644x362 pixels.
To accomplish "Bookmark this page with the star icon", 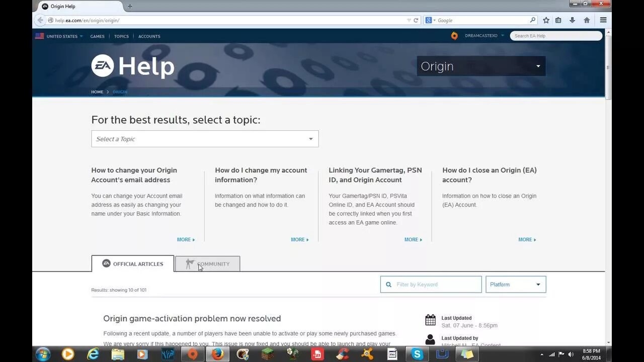I will [546, 20].
